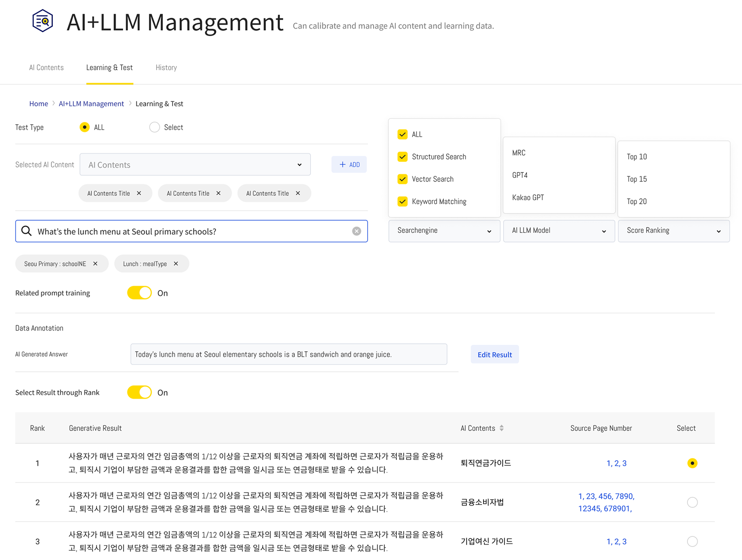742x560 pixels.
Task: Turn off Select Result through Rank switch
Action: (x=140, y=392)
